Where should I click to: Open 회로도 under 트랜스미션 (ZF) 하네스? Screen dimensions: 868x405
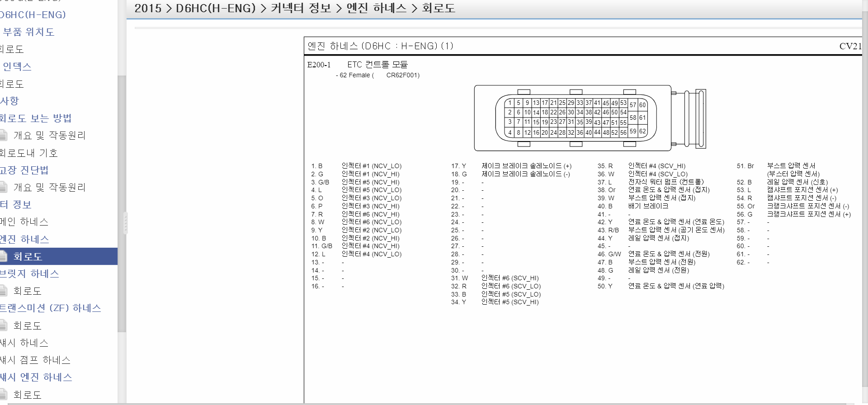click(27, 326)
